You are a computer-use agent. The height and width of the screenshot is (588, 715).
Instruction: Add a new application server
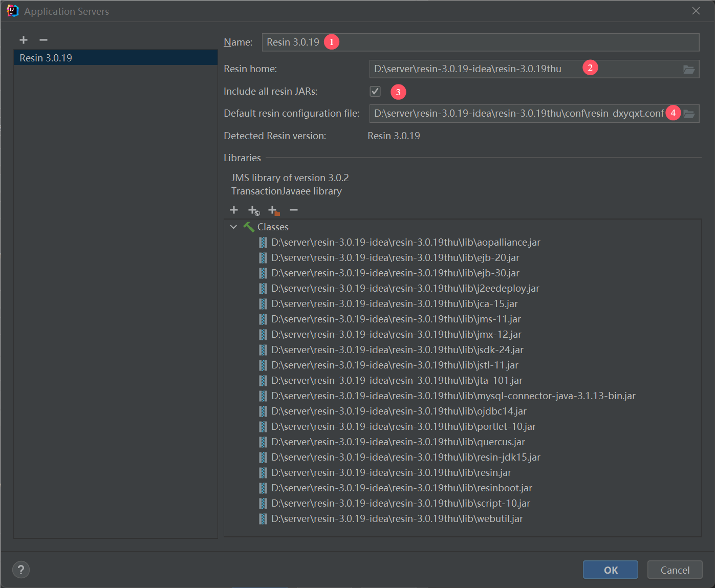24,40
